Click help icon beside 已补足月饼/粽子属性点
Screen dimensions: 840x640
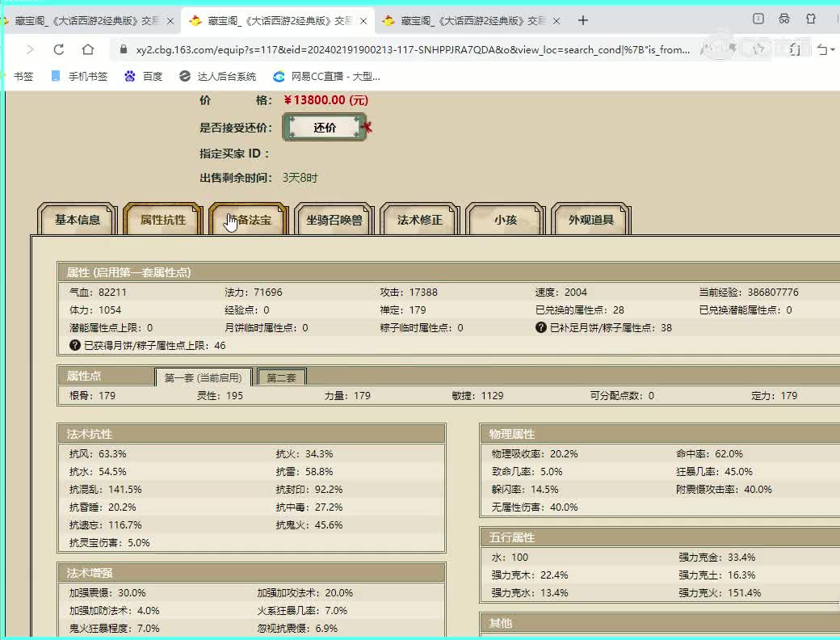[x=541, y=327]
